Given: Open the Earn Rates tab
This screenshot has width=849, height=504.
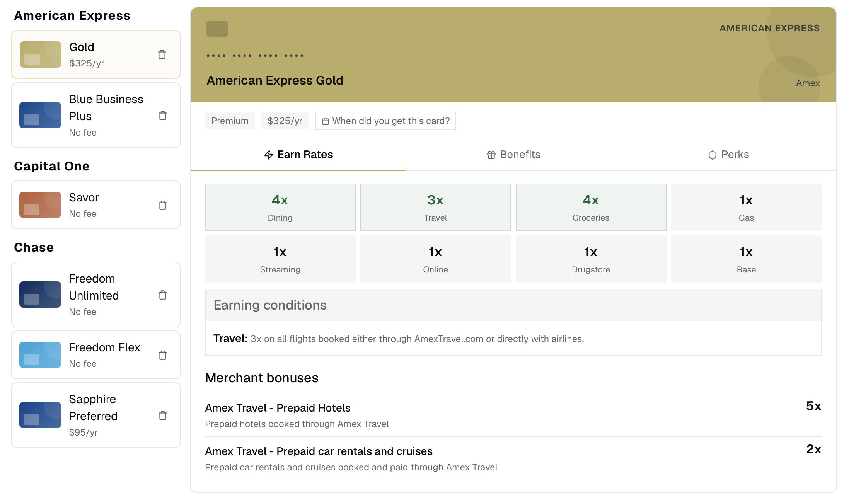Looking at the screenshot, I should tap(298, 155).
